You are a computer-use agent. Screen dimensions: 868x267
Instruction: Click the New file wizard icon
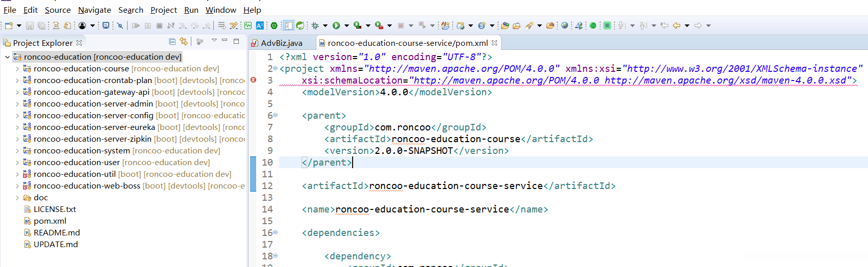(x=9, y=25)
